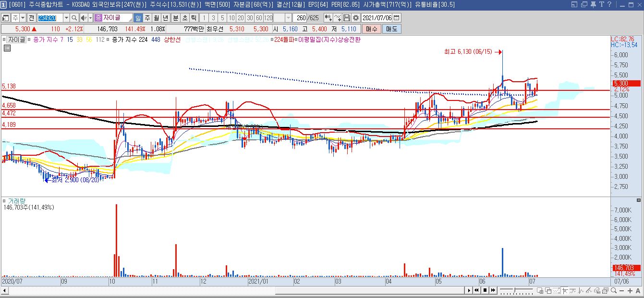Click the candle count field showing 260
The image size is (644, 298).
point(301,18)
